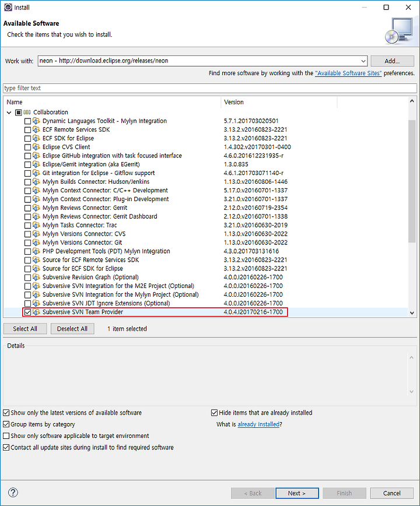420x506 pixels.
Task: Uncheck Subversive SVN Team Provider checkbox
Action: (x=28, y=312)
